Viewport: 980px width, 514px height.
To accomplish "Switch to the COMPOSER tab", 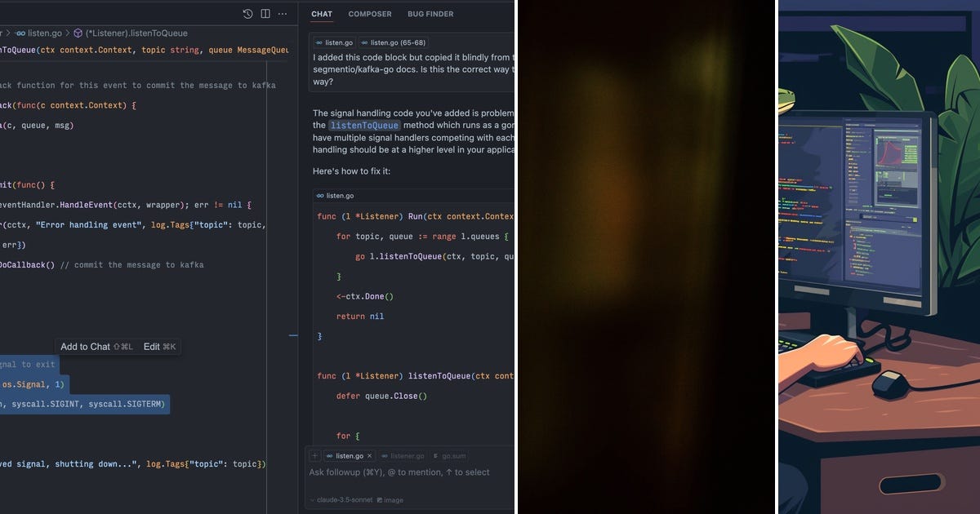I will (x=370, y=14).
